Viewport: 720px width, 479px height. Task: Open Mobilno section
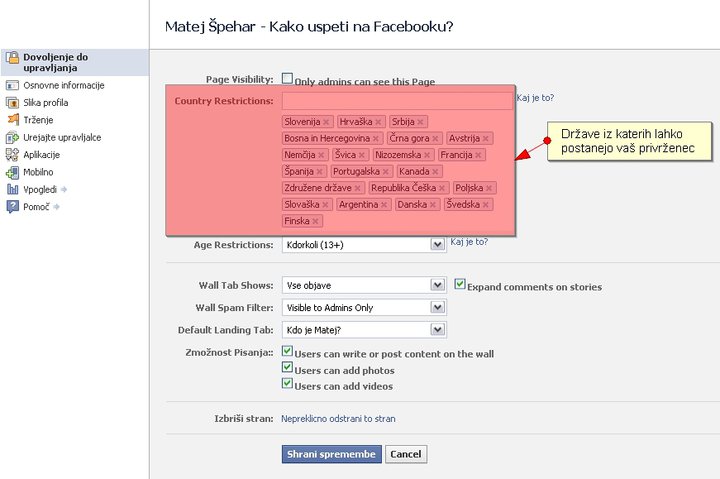38,172
